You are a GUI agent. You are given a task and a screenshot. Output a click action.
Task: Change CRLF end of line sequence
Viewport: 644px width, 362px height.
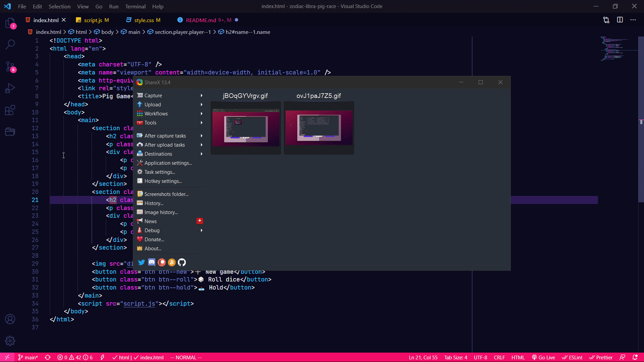[x=499, y=357]
